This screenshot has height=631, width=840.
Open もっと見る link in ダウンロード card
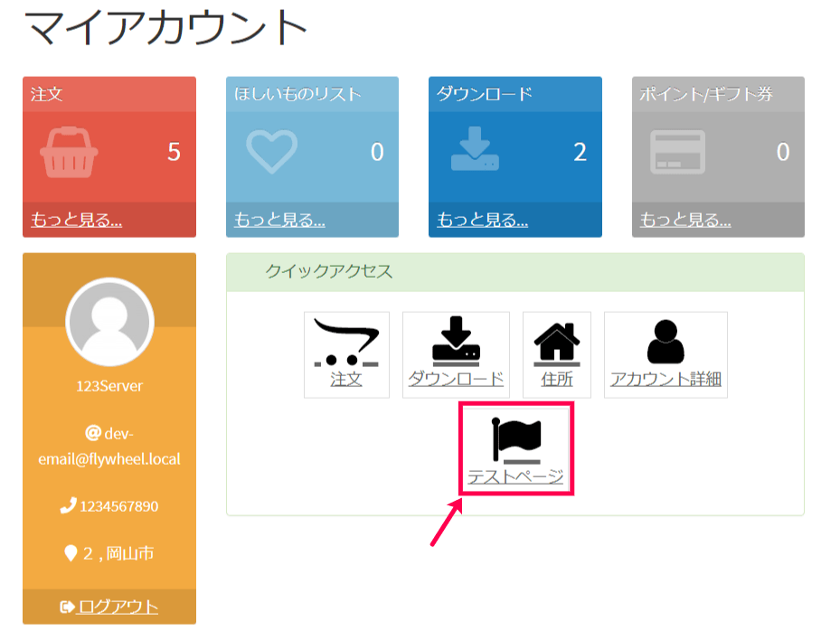tap(482, 220)
